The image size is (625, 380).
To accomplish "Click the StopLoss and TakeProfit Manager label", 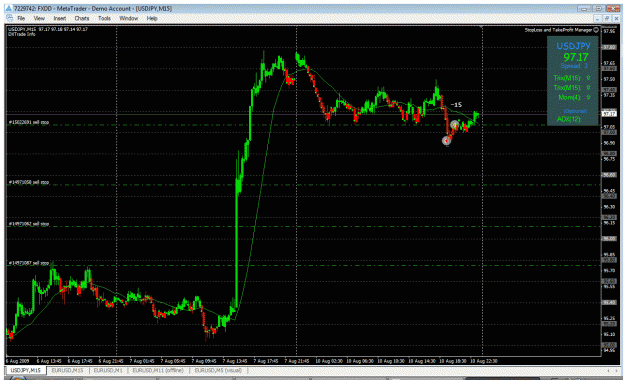I will pyautogui.click(x=558, y=30).
